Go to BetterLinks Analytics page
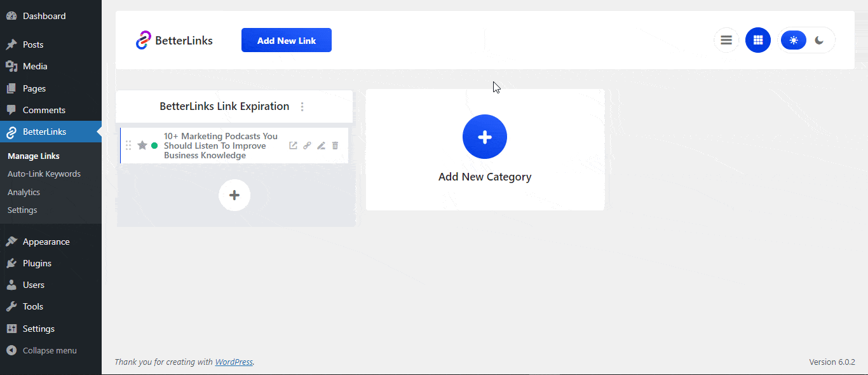Image resolution: width=868 pixels, height=375 pixels. point(24,192)
